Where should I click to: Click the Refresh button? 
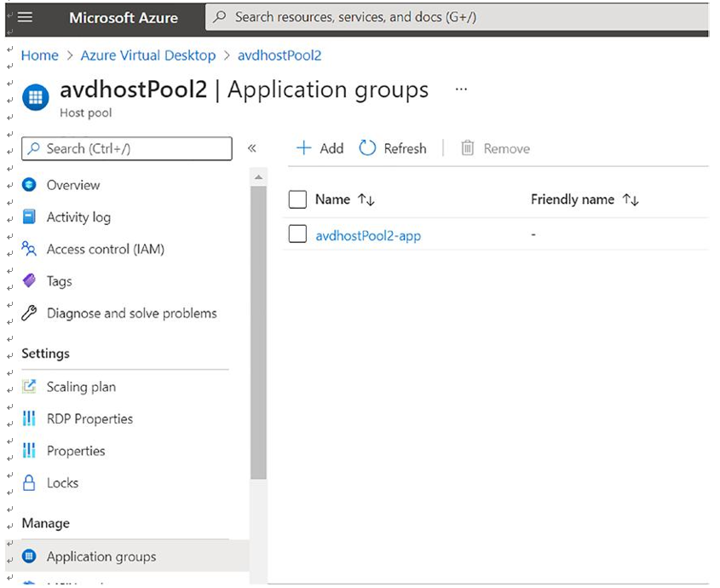pyautogui.click(x=393, y=148)
